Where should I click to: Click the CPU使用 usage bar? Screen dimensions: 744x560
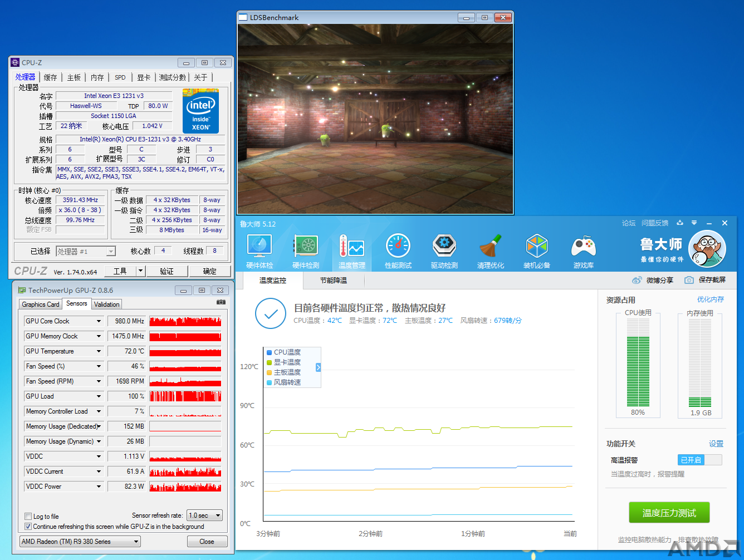pos(638,362)
